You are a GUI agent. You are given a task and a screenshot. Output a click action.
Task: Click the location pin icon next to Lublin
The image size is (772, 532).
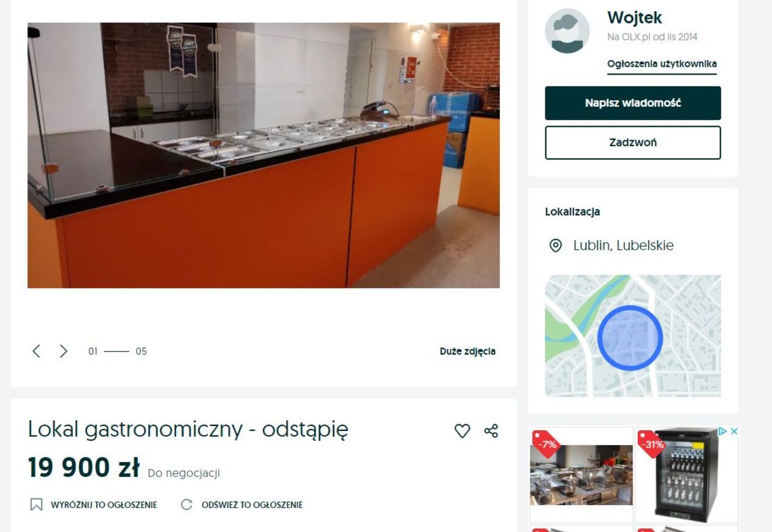click(x=555, y=245)
